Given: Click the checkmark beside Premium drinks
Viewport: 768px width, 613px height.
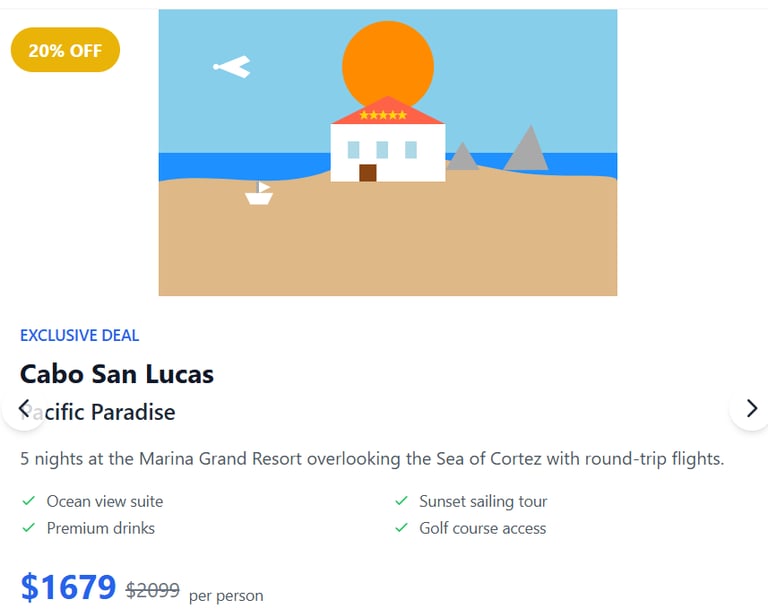Looking at the screenshot, I should [27, 528].
